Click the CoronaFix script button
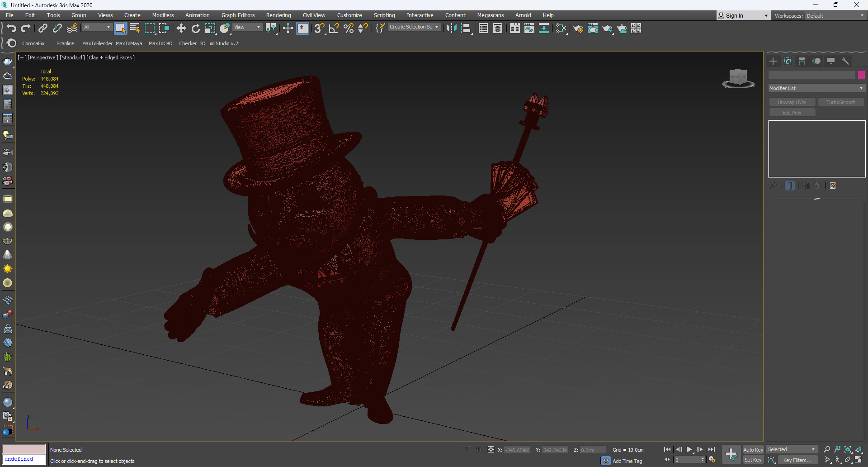 click(33, 43)
